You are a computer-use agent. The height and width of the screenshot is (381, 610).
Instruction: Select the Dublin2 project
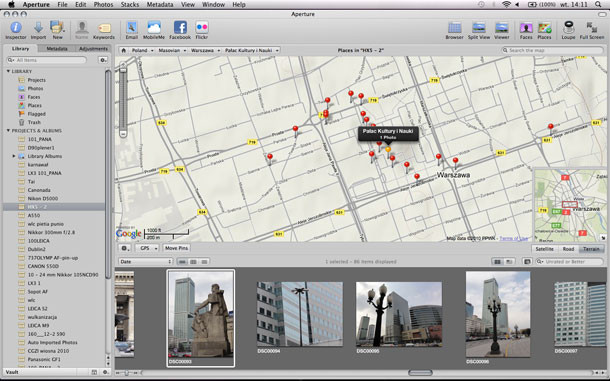36,249
